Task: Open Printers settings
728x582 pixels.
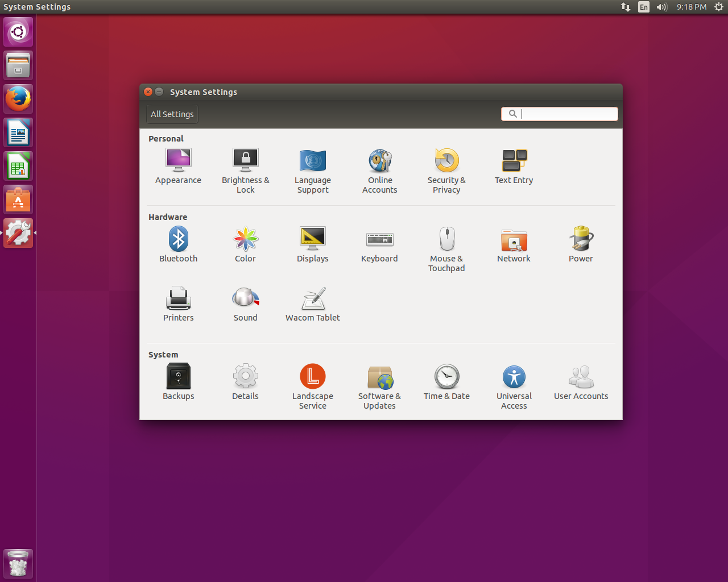Action: [x=178, y=304]
